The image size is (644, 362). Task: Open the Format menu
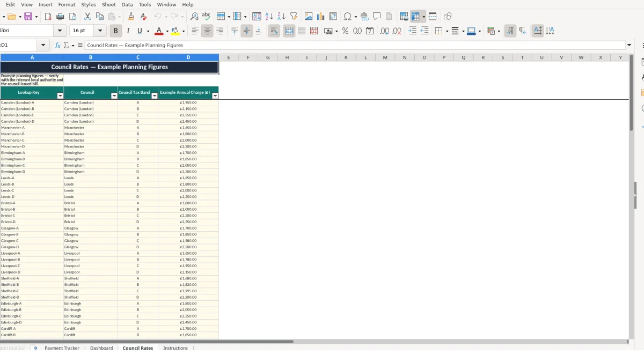click(x=67, y=4)
